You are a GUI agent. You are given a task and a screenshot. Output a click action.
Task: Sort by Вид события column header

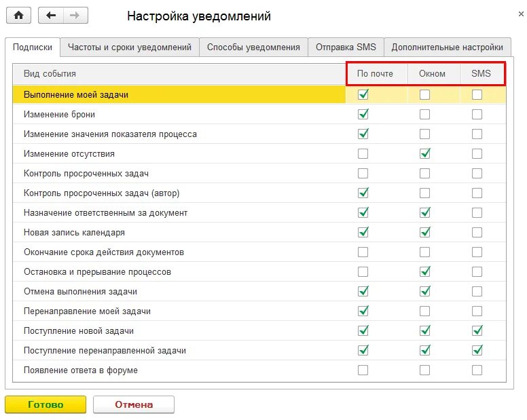[179, 73]
